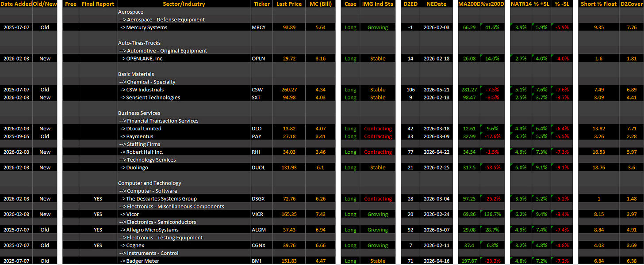This screenshot has height=265, width=644.
Task: Select MA200D value 317.5 for DUOL
Action: (x=469, y=167)
